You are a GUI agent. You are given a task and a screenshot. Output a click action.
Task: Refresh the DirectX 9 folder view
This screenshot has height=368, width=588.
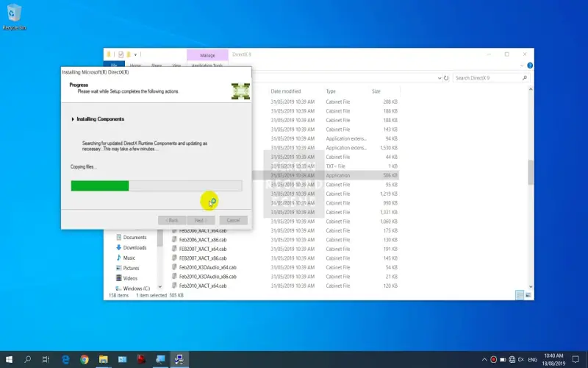(x=446, y=78)
